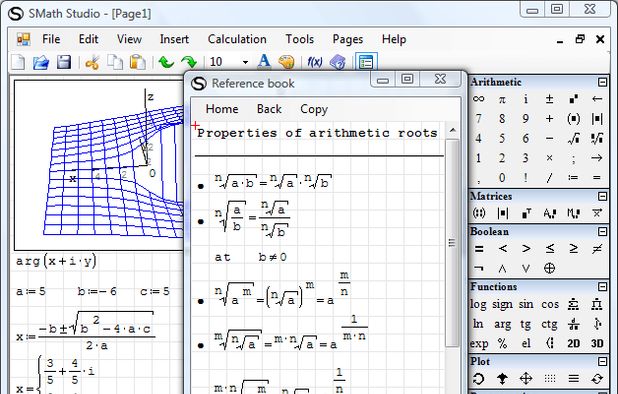Select the Rotate tool in Plot panel

click(478, 379)
